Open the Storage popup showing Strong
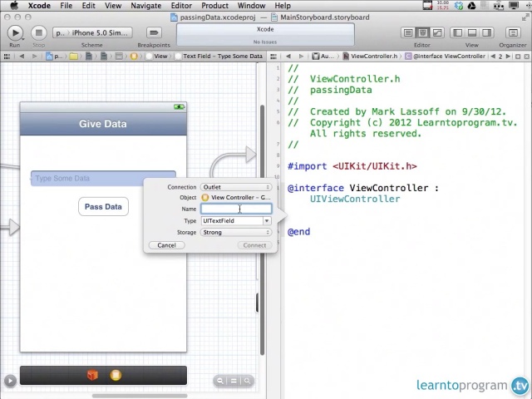The height and width of the screenshot is (399, 532). (236, 233)
